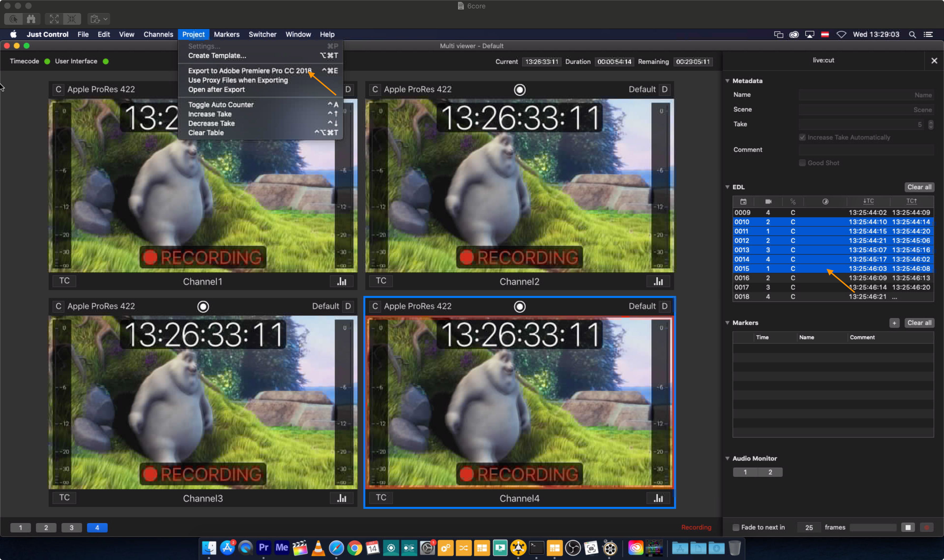Image resolution: width=944 pixels, height=560 pixels.
Task: Collapse the Metadata section triangle
Action: tap(727, 81)
